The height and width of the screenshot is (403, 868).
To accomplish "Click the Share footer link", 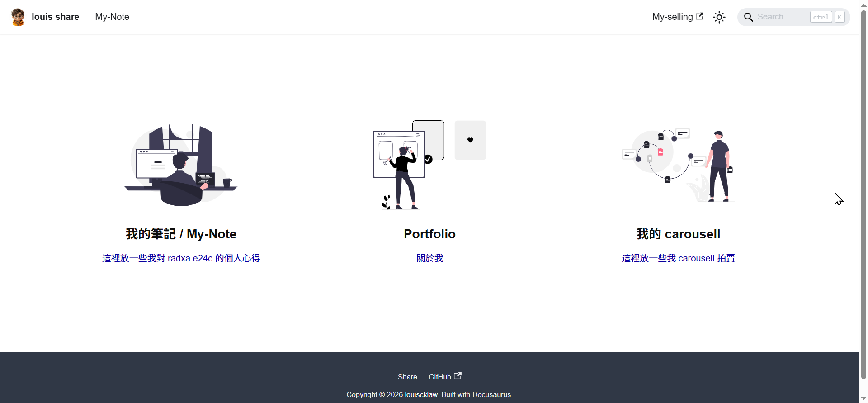I will [x=407, y=377].
